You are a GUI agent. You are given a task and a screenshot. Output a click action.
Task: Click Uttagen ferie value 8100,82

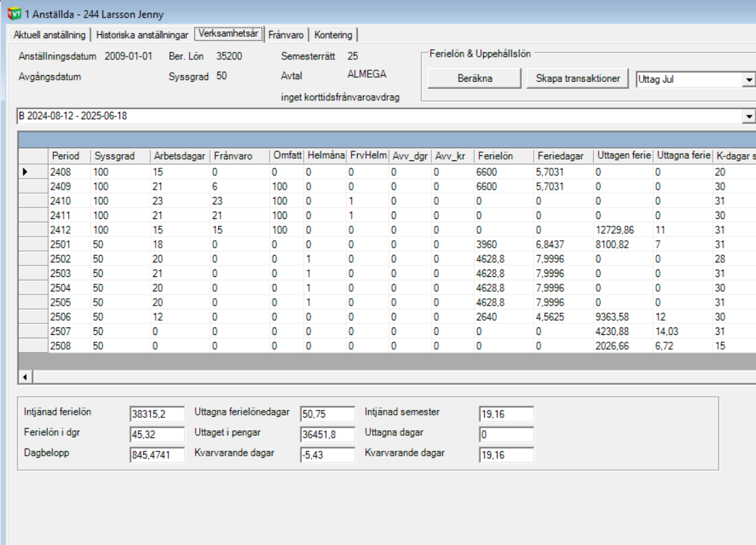(623, 244)
